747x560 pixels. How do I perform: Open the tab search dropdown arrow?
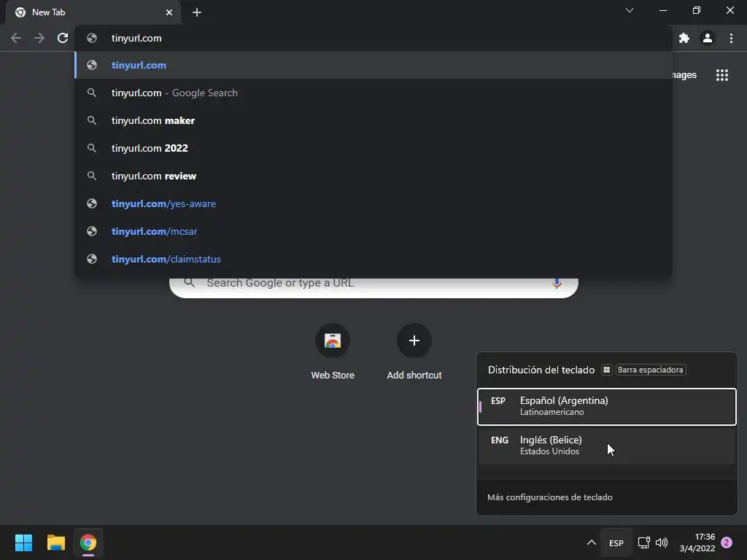pos(630,10)
